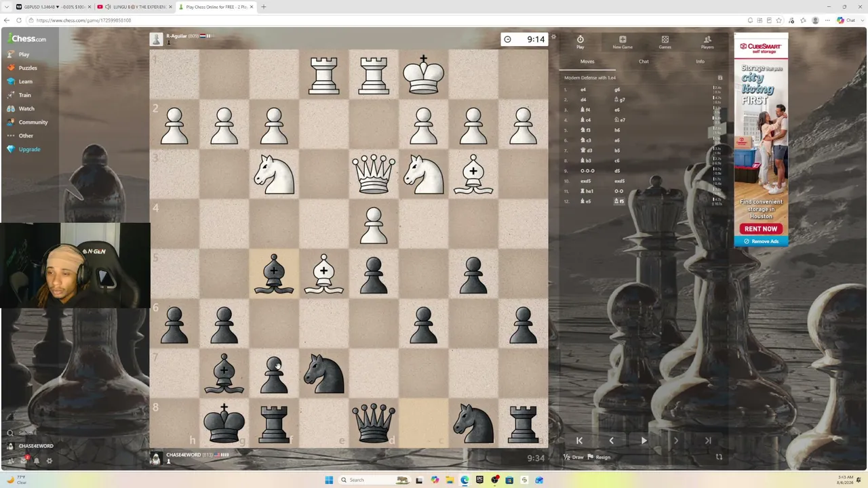Open the Windows Start menu

329,480
